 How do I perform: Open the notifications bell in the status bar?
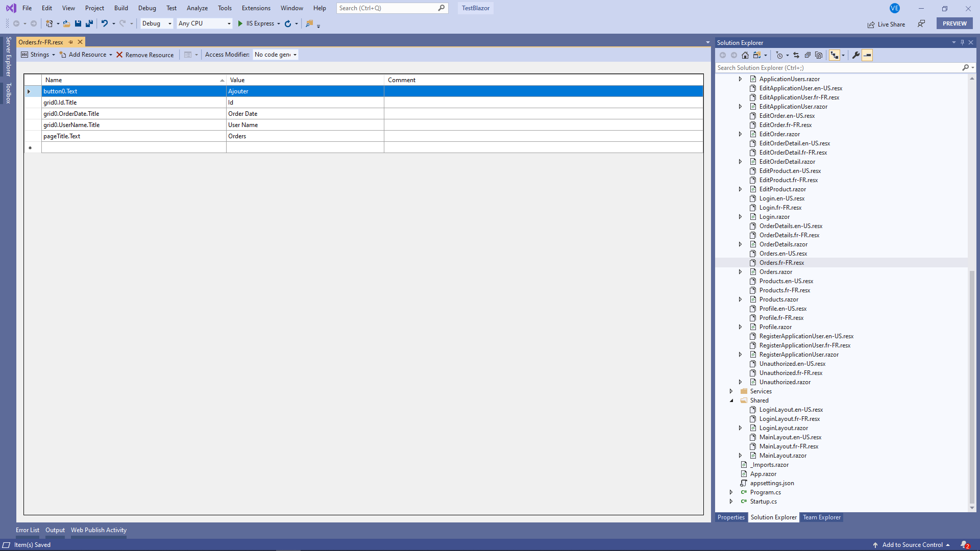click(964, 545)
